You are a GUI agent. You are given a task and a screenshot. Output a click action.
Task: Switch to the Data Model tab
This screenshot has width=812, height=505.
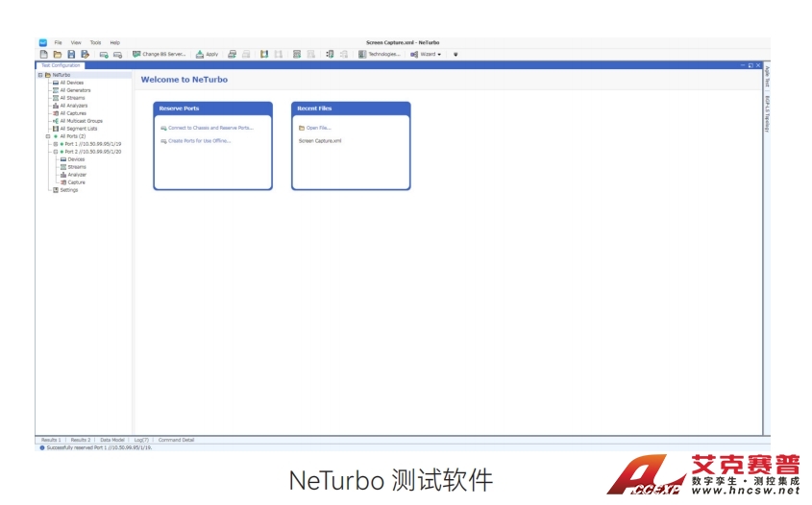coord(112,440)
